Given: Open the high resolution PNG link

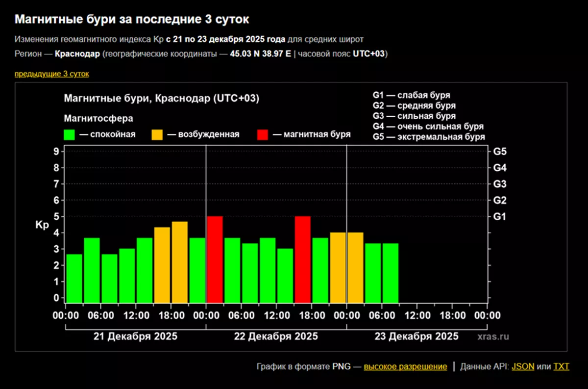Looking at the screenshot, I should coord(405,366).
